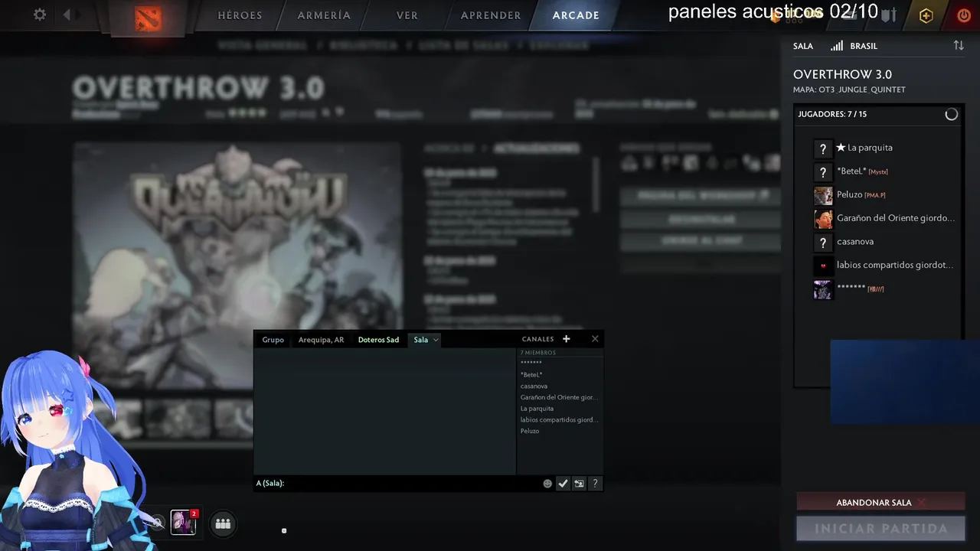980x551 pixels.
Task: Click labios compartidos' avatar
Action: click(x=823, y=266)
